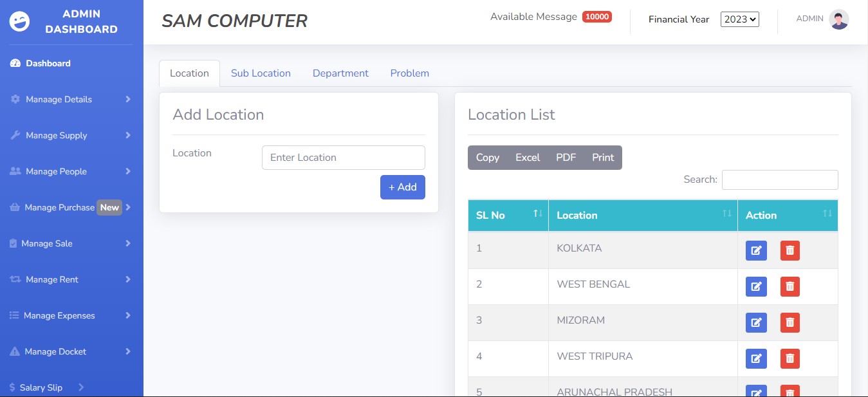Click the edit icon for KOLKATA row
868x397 pixels.
756,250
